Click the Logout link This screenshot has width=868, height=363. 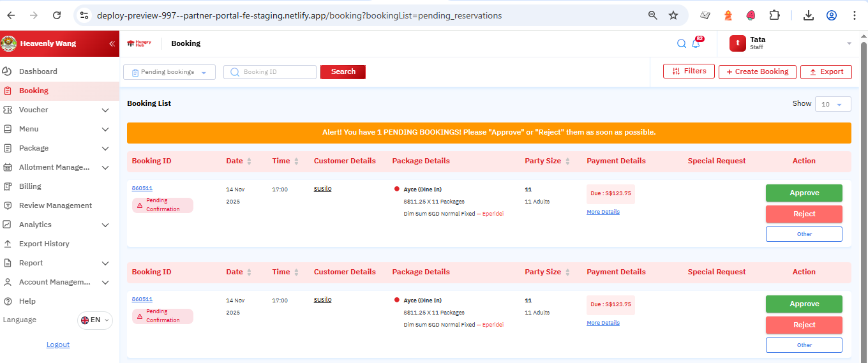click(x=58, y=344)
